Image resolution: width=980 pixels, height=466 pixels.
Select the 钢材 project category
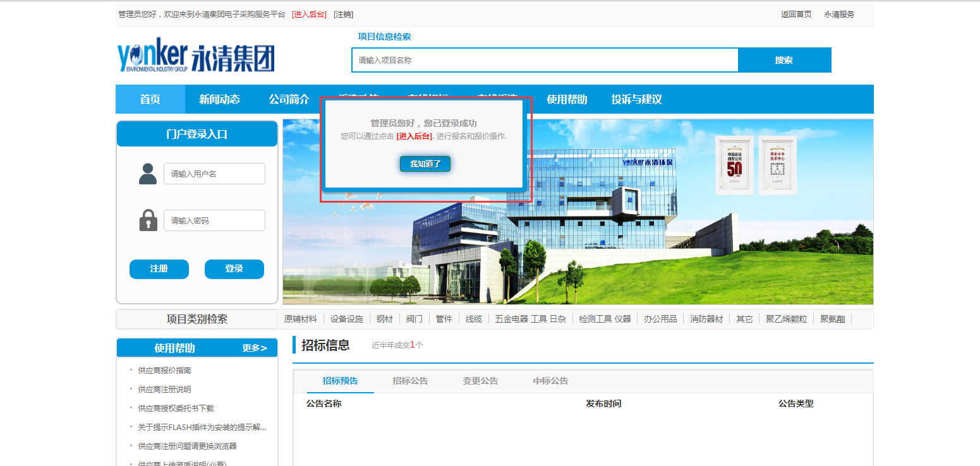click(x=384, y=320)
